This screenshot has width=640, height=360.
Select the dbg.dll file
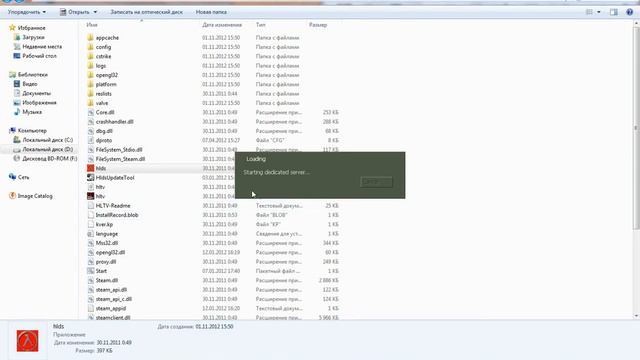tap(104, 131)
